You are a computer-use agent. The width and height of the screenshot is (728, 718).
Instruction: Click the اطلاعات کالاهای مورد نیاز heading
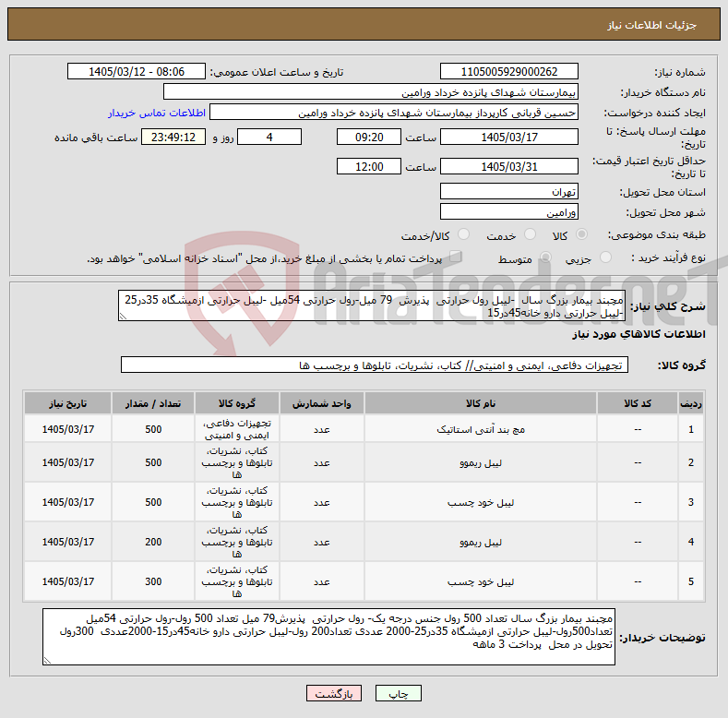(638, 334)
